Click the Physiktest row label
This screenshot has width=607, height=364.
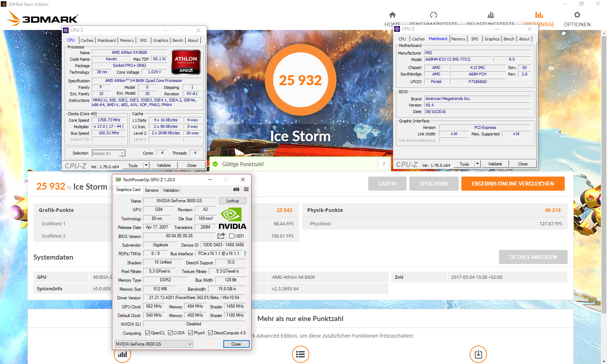(320, 224)
